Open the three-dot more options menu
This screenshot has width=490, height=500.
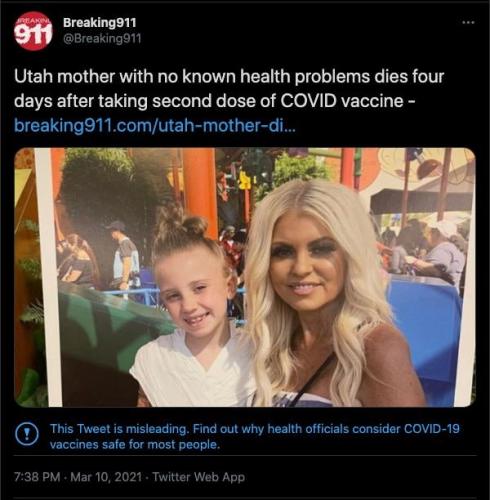[x=468, y=22]
